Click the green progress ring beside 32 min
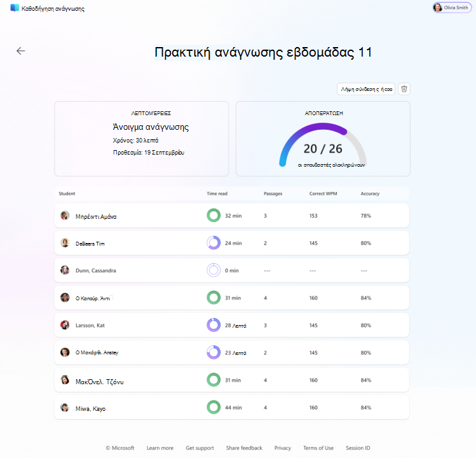 coord(214,216)
